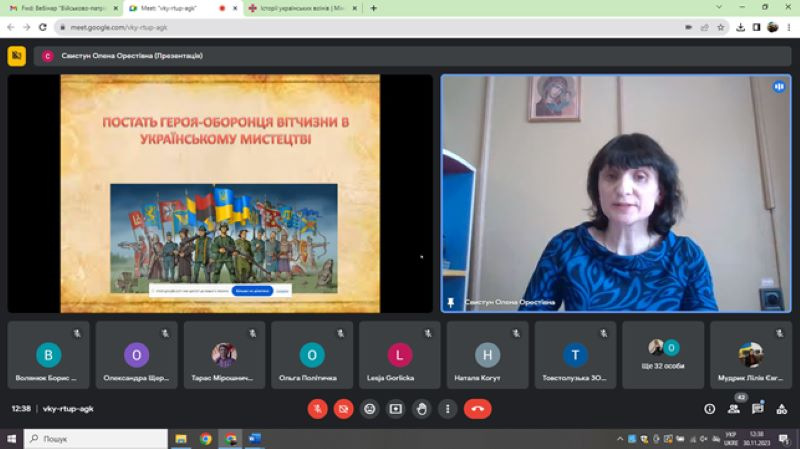This screenshot has height=449, width=800.
Task: Toggle the camera off button
Action: [343, 409]
